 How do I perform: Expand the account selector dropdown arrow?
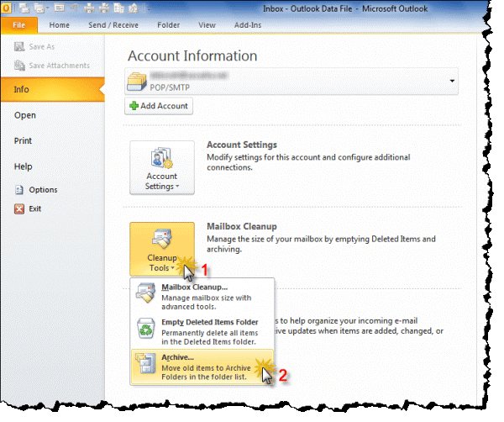coord(452,81)
